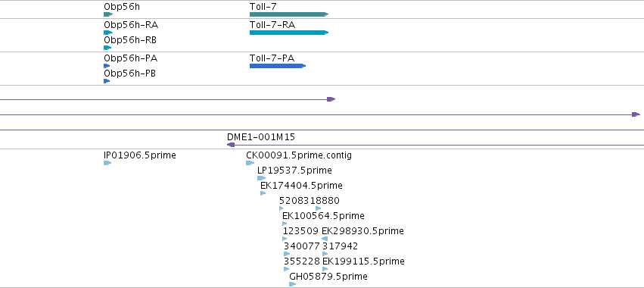
Task: Click the Obp56h gene arrow glyph
Action: [108, 14]
